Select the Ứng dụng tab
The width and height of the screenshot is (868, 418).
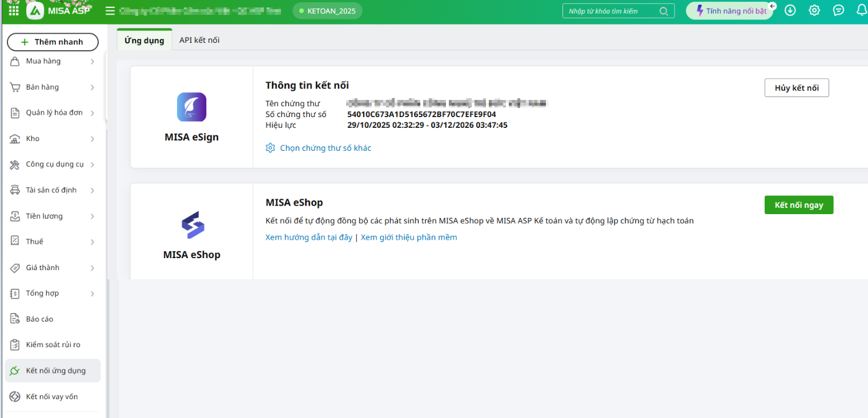[144, 41]
